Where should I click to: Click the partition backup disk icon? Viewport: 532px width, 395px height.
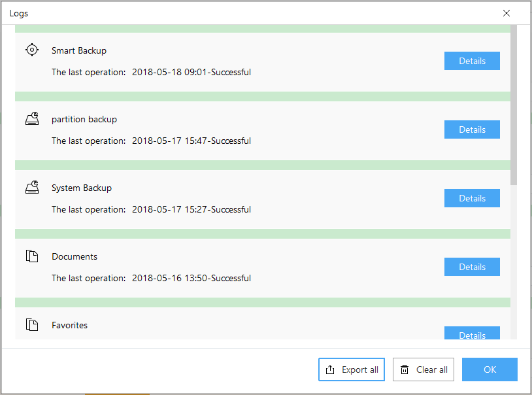pyautogui.click(x=32, y=118)
